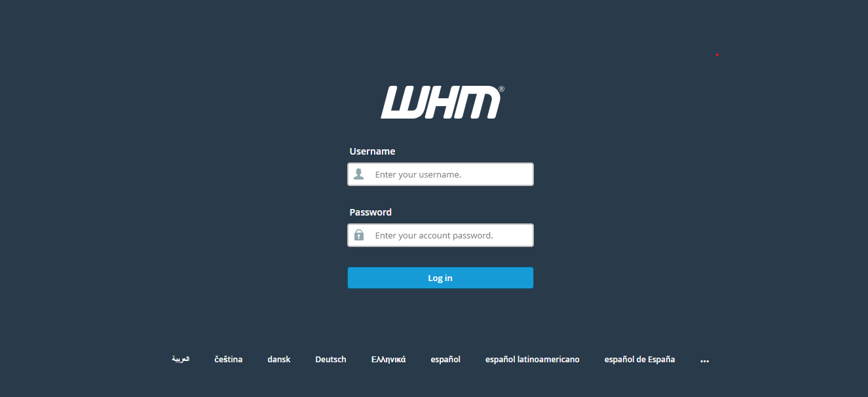Screen dimensions: 868x397
Task: Select the Ελληνικά language option
Action: pyautogui.click(x=388, y=359)
